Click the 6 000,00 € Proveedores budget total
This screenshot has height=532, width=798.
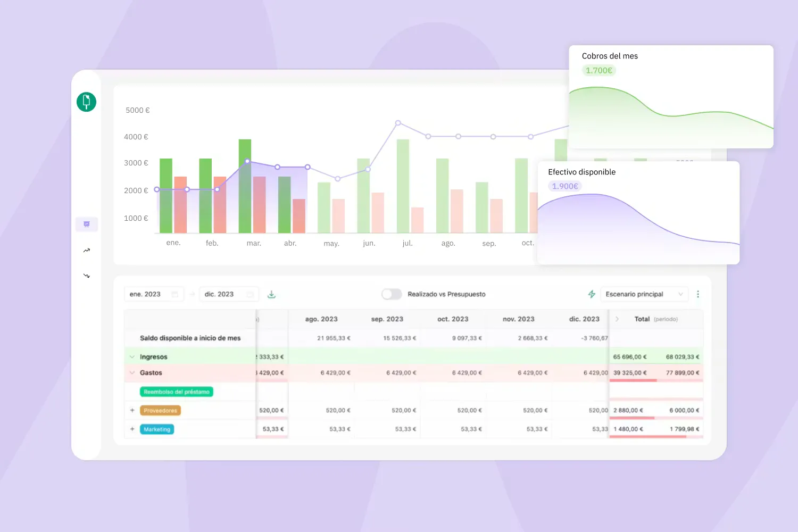684,411
